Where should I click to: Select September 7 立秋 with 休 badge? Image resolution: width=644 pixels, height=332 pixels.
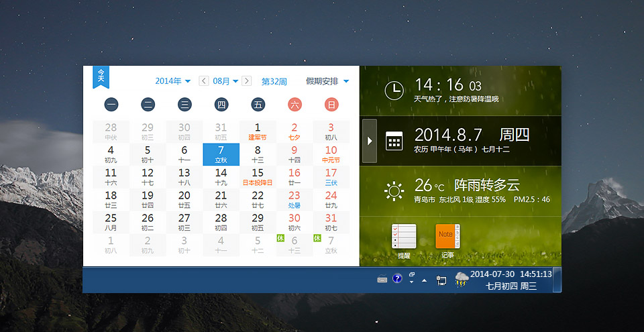[x=331, y=245]
